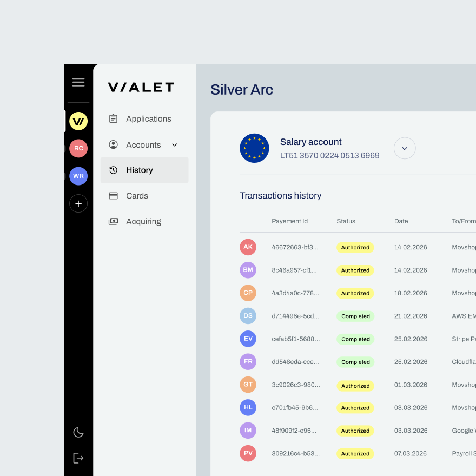Switch to the WR workspace avatar

pyautogui.click(x=78, y=176)
